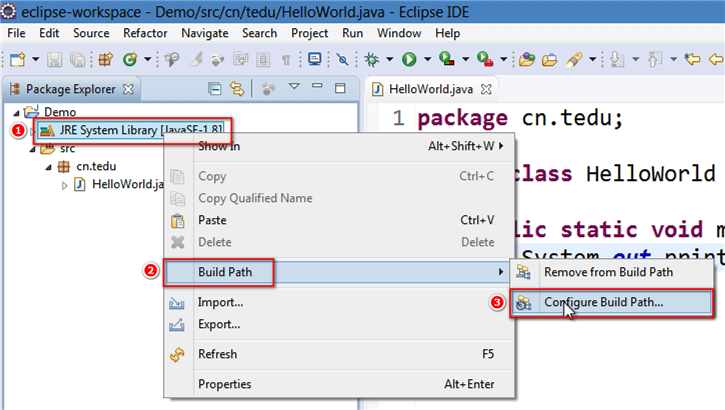Click the Open Task folder icon
Viewport: 725px width, 410px height.
point(549,60)
